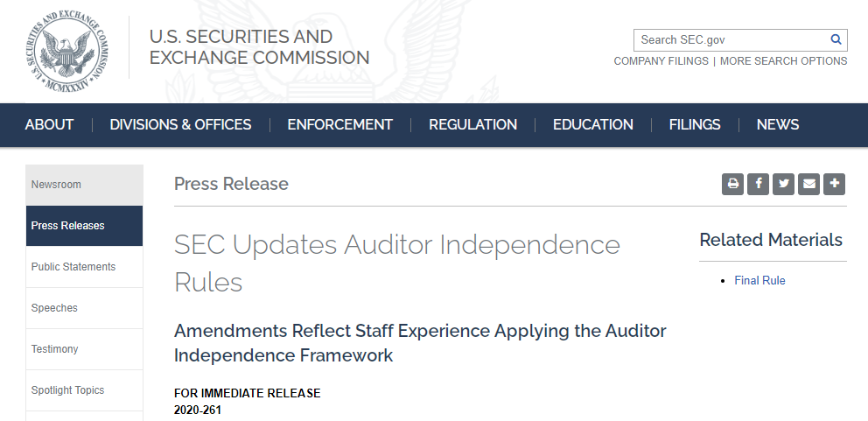Expand the Enforcement menu

[x=339, y=125]
